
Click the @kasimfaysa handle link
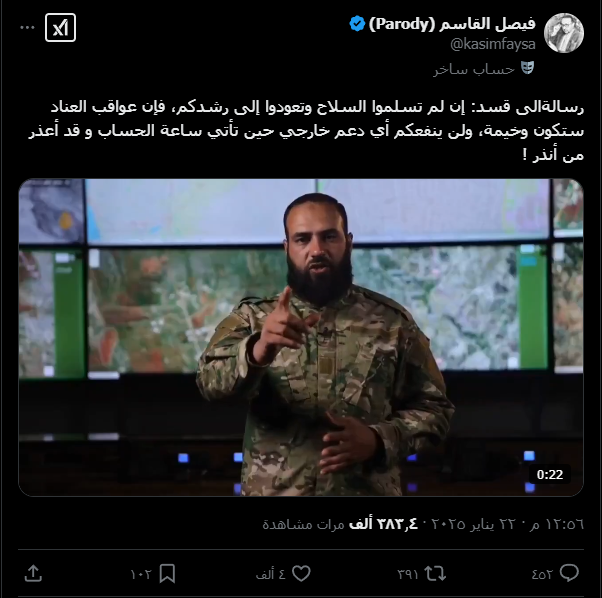pos(493,45)
